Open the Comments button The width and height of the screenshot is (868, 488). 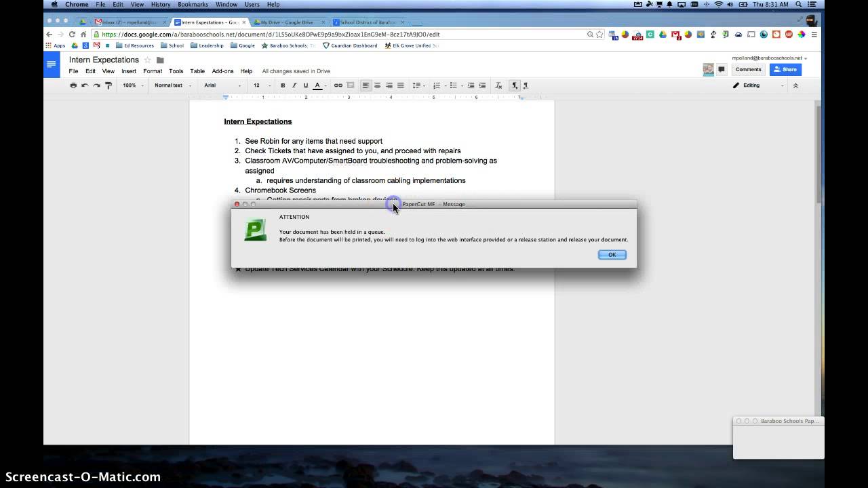[748, 69]
